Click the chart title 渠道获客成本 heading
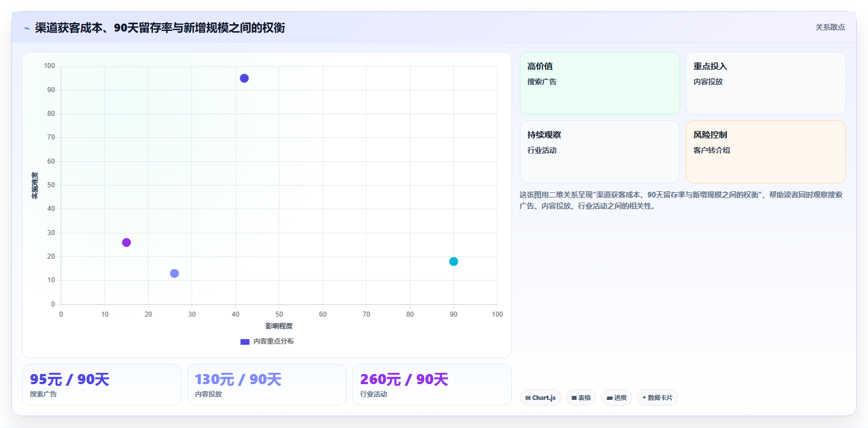Viewport: 868px width, 428px height. [160, 28]
